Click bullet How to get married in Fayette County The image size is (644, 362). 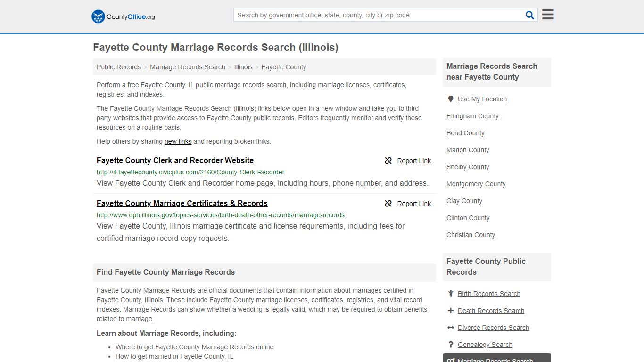174,356
